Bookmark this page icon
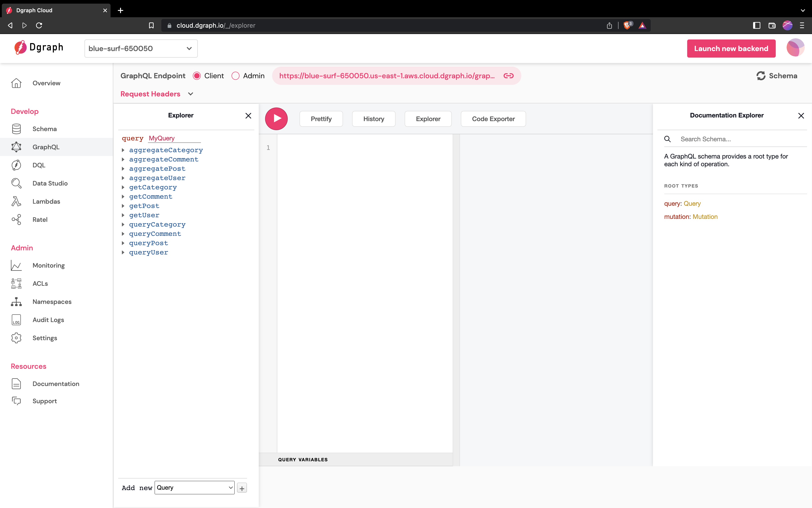 click(x=151, y=26)
